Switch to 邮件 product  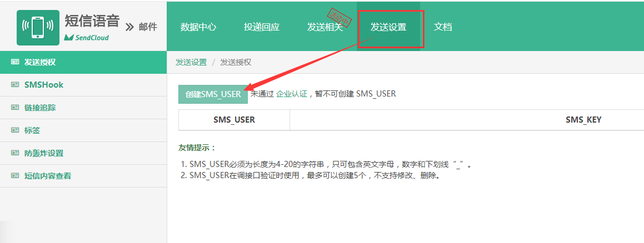(148, 27)
